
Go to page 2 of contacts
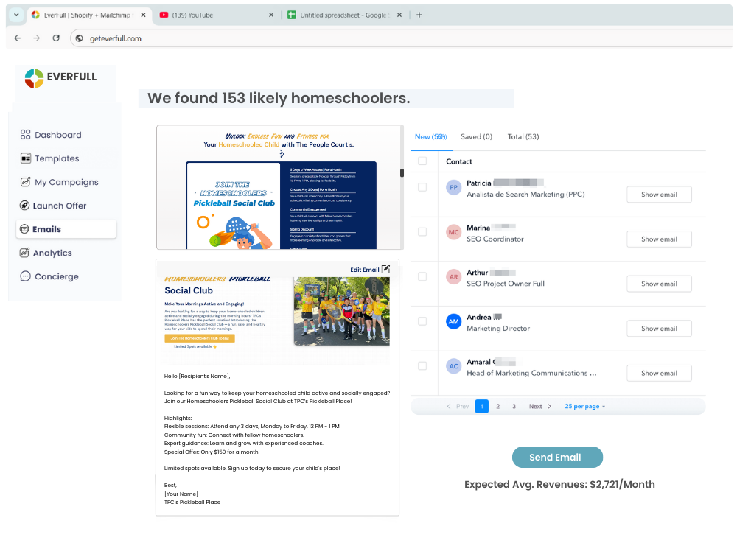click(497, 407)
